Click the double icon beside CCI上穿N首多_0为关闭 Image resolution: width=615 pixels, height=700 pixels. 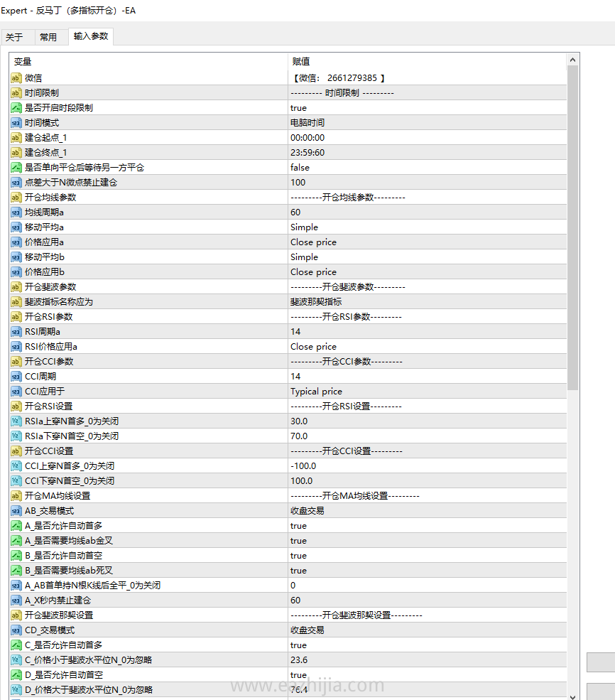[x=16, y=466]
